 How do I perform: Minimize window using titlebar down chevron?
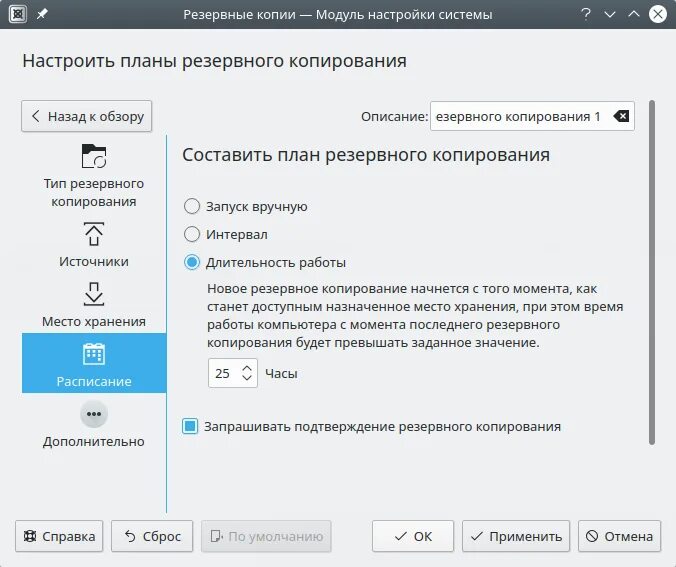tap(610, 14)
